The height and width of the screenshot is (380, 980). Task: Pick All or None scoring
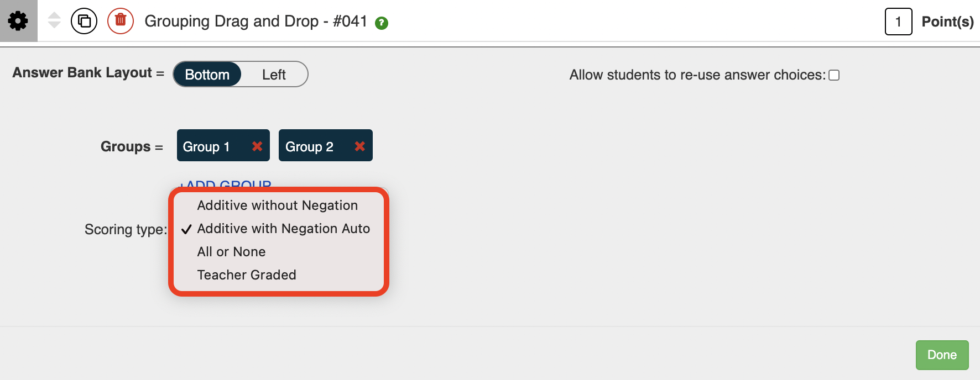(x=231, y=252)
